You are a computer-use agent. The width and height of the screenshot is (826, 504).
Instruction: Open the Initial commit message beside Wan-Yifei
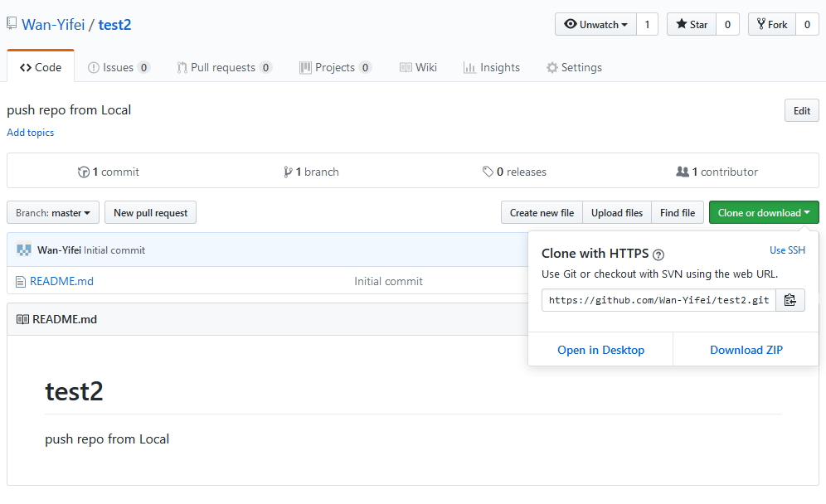(114, 250)
